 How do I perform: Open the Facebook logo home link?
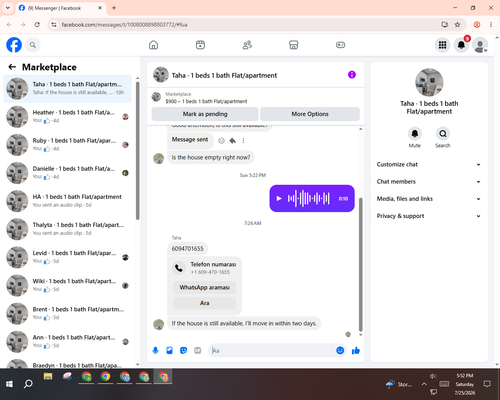click(14, 45)
